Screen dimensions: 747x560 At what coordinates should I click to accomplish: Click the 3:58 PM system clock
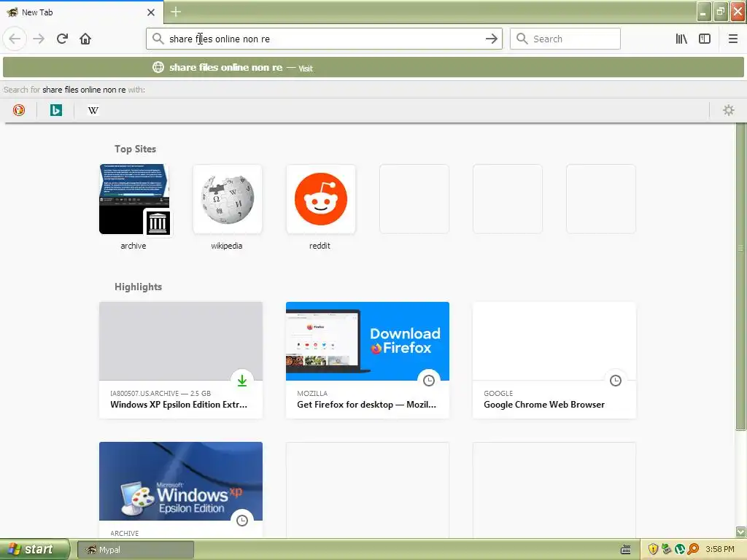point(719,550)
